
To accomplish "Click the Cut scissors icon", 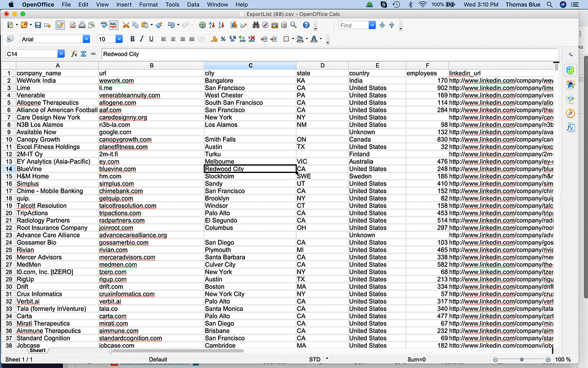I will coord(126,25).
